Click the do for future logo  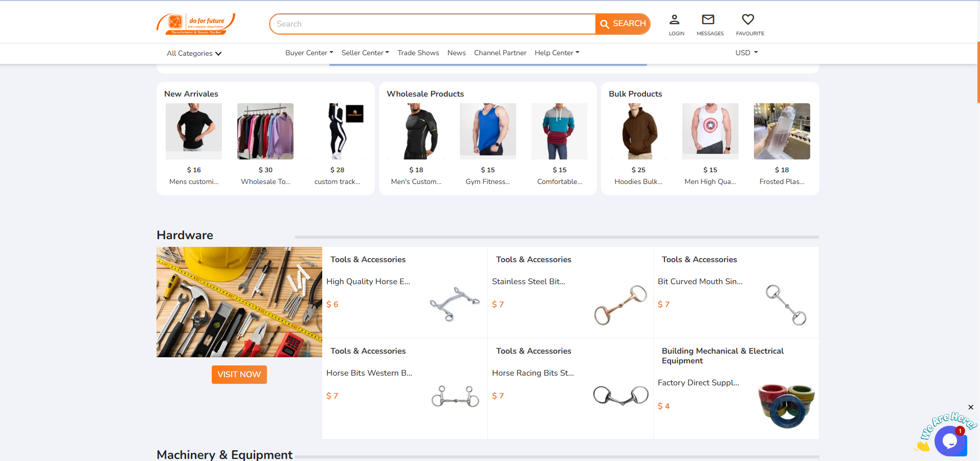tap(196, 24)
